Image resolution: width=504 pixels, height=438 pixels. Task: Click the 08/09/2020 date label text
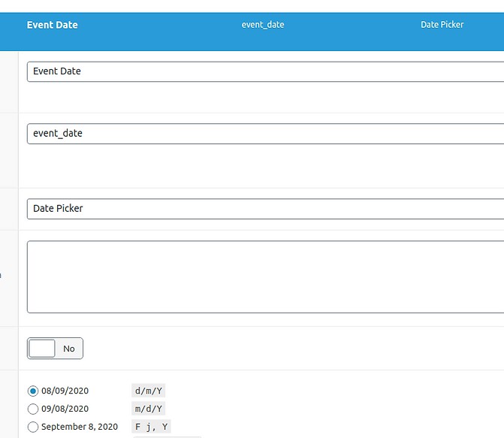click(x=65, y=391)
